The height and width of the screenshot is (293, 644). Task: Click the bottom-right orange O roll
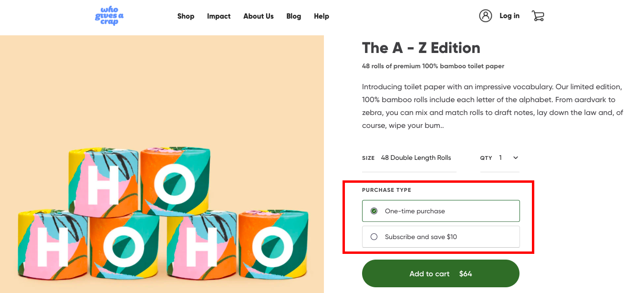[273, 246]
